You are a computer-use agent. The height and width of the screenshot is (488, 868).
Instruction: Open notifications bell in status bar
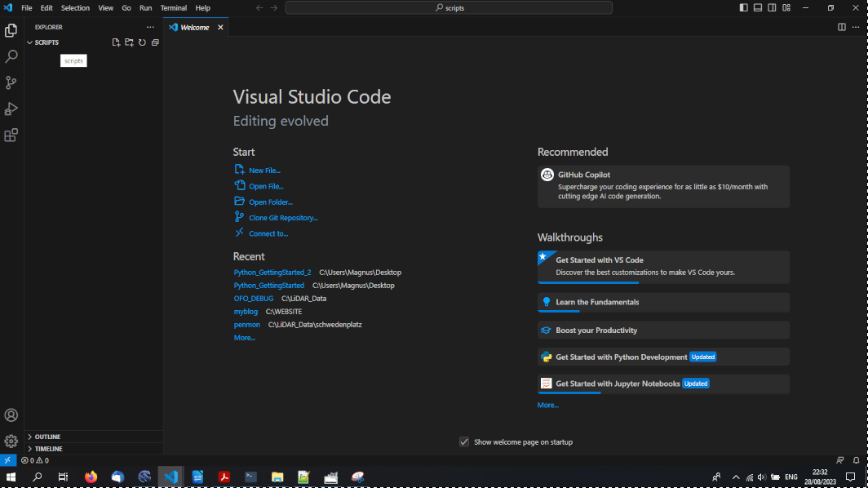pyautogui.click(x=857, y=460)
